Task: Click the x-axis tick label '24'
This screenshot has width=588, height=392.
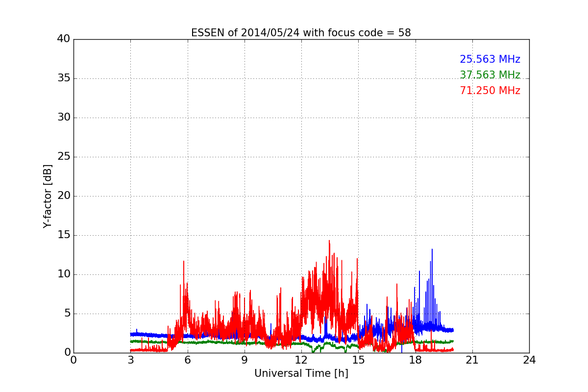Action: 529,360
